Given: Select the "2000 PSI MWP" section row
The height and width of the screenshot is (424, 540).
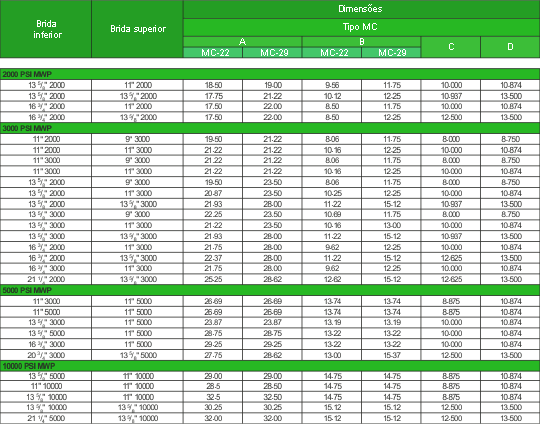Looking at the screenshot, I should pos(270,74).
